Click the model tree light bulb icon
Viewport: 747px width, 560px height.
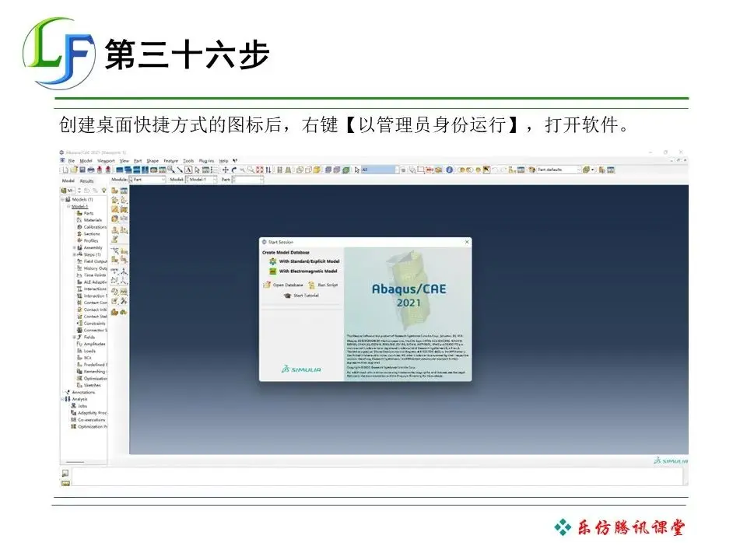point(103,191)
